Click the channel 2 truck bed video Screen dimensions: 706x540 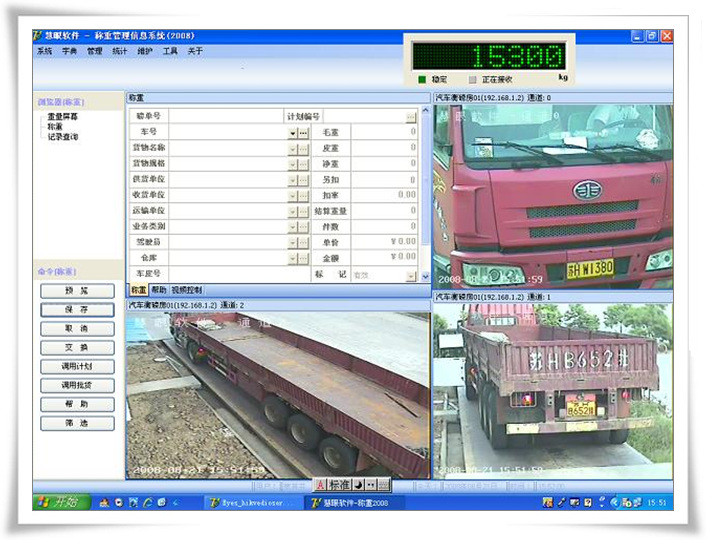tap(278, 395)
